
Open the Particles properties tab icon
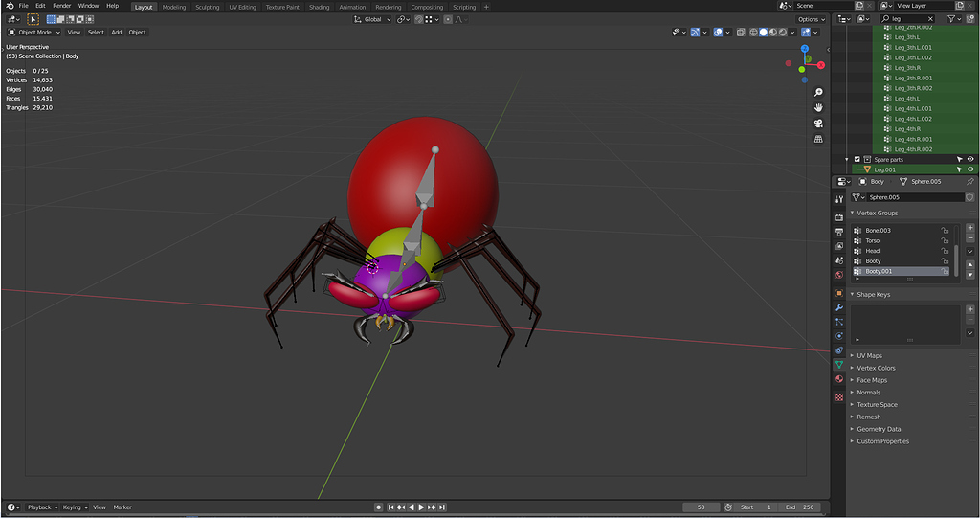tap(839, 322)
